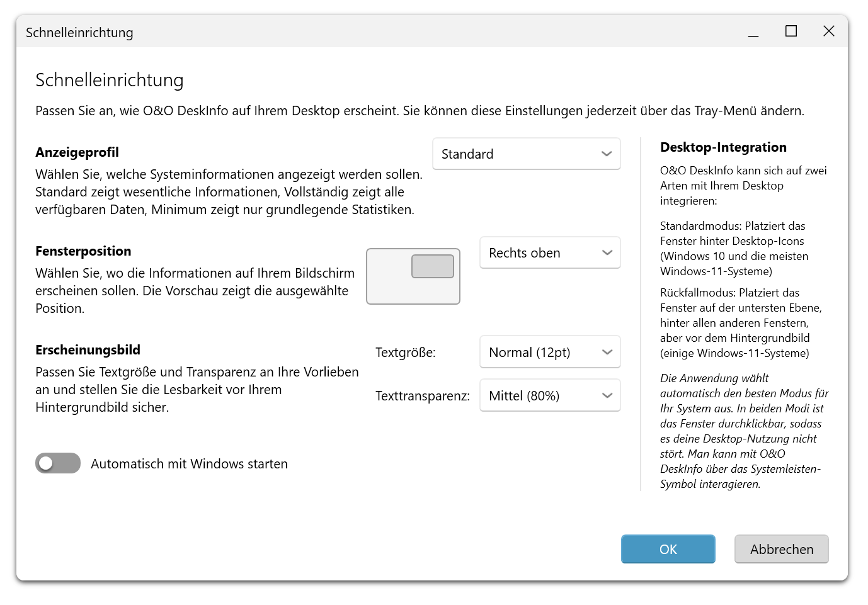Screen dimensions: 868x605
Task: Click the 'Texttransparenz:' field label
Action: pos(422,396)
